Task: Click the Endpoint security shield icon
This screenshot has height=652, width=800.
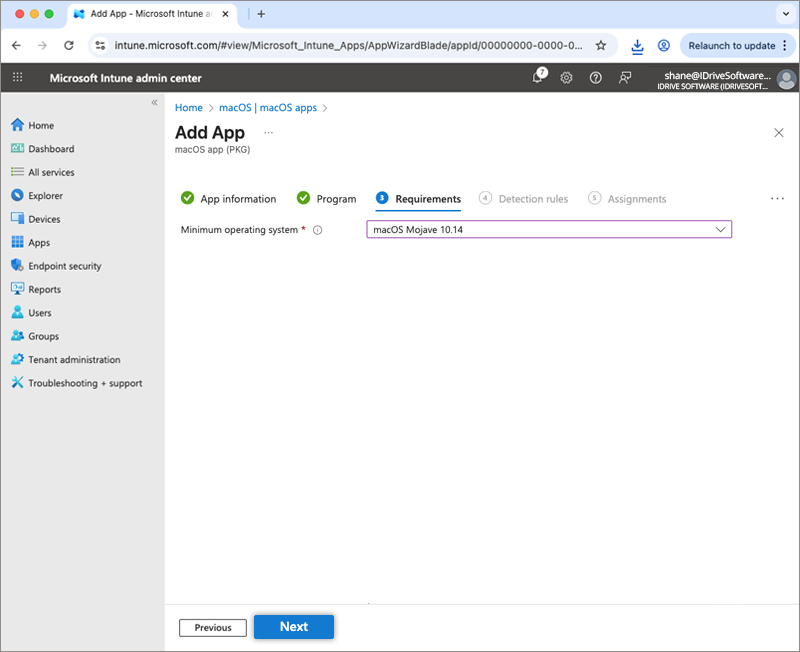Action: [x=17, y=266]
